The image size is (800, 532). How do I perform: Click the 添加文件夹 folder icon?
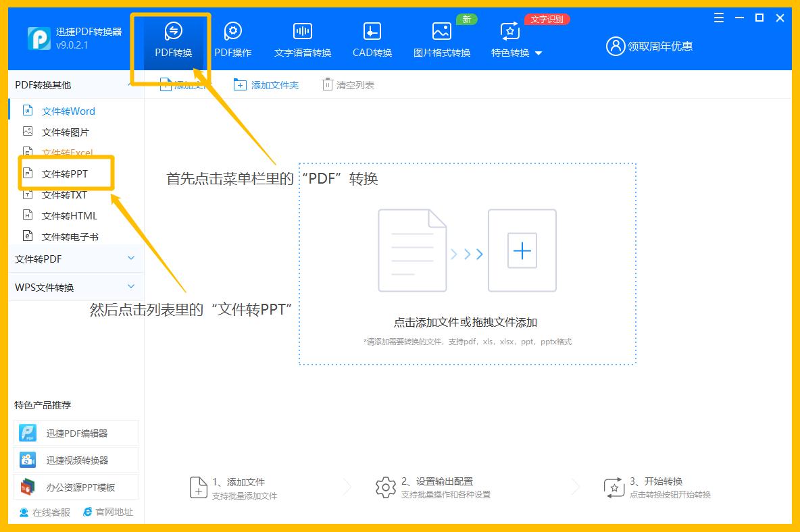240,84
